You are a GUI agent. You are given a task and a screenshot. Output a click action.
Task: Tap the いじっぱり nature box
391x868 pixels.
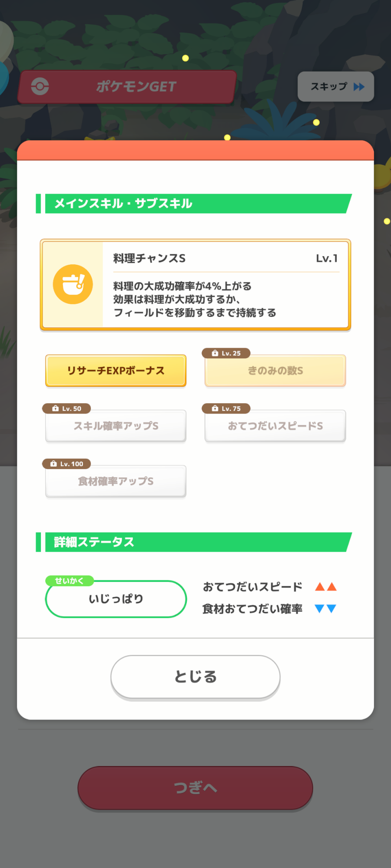click(116, 599)
